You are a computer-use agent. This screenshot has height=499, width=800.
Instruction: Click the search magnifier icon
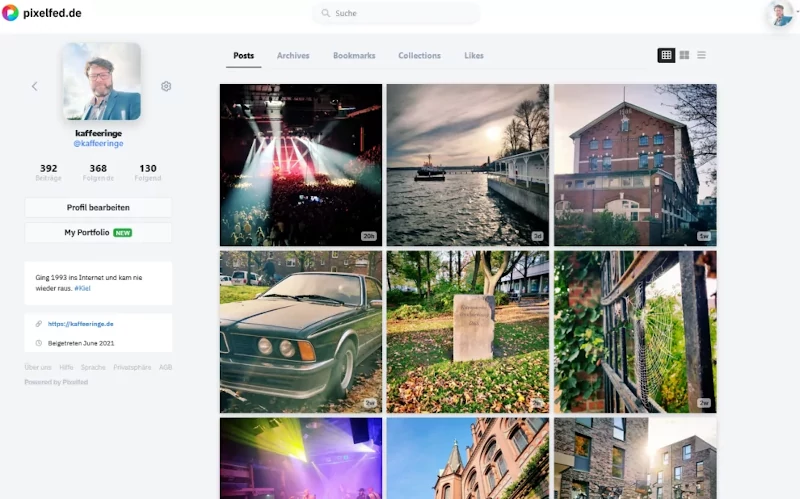[x=326, y=13]
